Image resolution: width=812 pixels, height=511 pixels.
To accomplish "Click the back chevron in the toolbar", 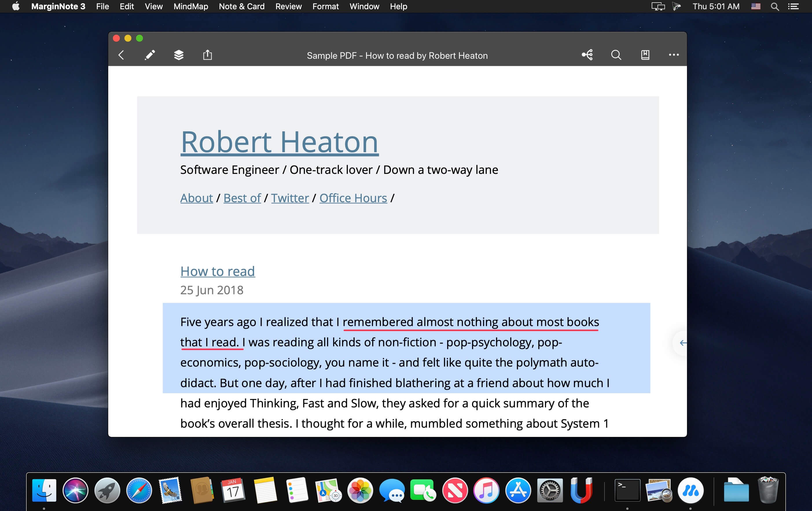I will coord(122,55).
